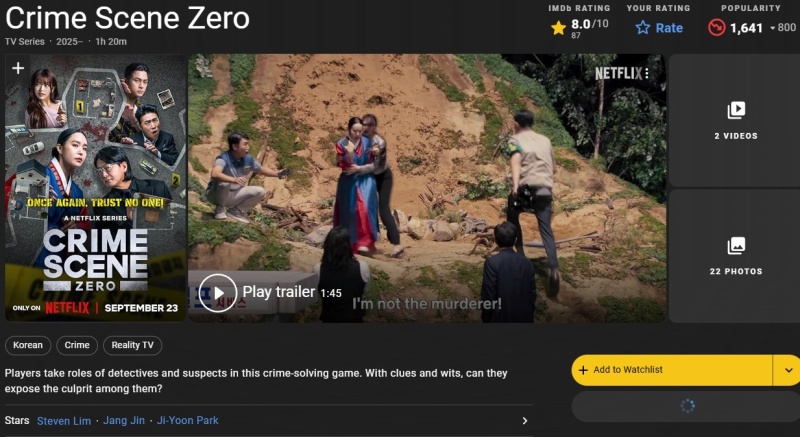Click the Netflix three-dot menu on trailer
800x437 pixels.
coord(647,73)
